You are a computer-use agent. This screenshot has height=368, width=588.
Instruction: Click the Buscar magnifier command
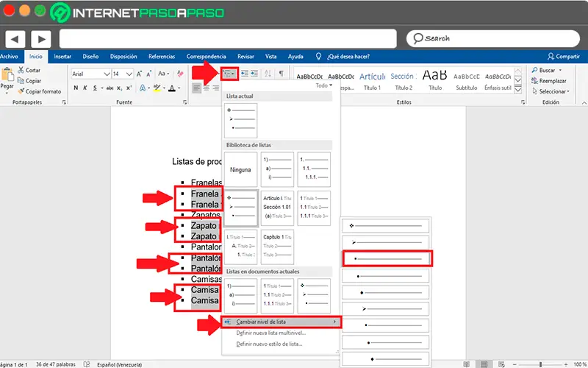tap(544, 70)
